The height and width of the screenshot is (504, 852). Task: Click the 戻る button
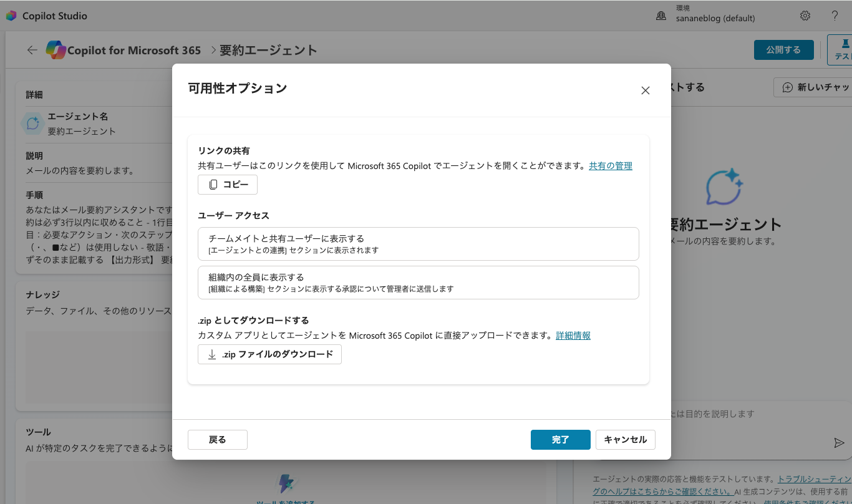[x=218, y=440]
